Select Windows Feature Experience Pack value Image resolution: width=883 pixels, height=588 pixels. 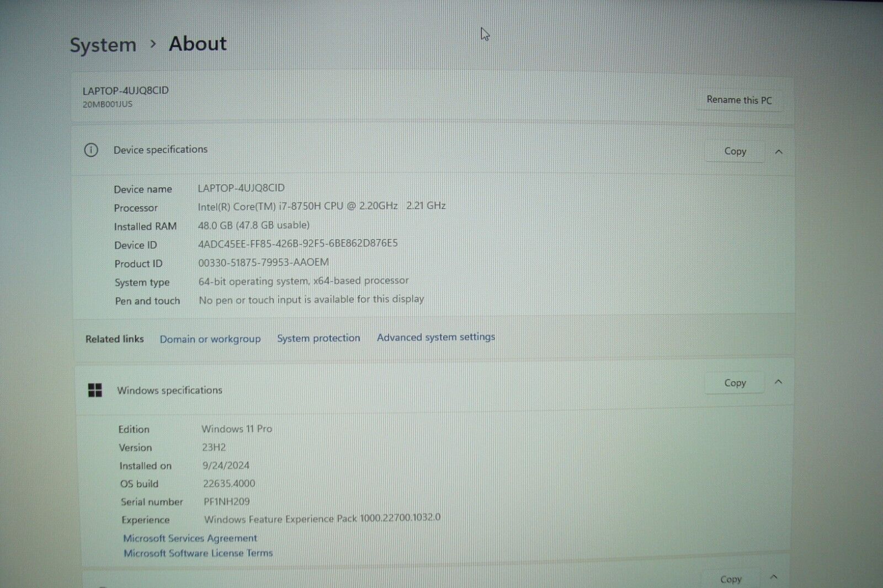click(x=322, y=518)
